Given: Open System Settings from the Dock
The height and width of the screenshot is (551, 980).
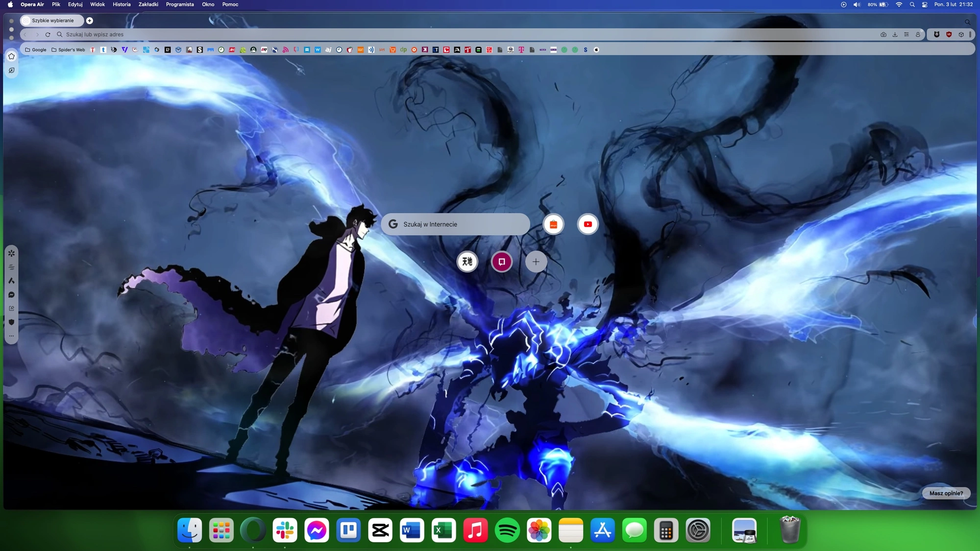Looking at the screenshot, I should 698,530.
